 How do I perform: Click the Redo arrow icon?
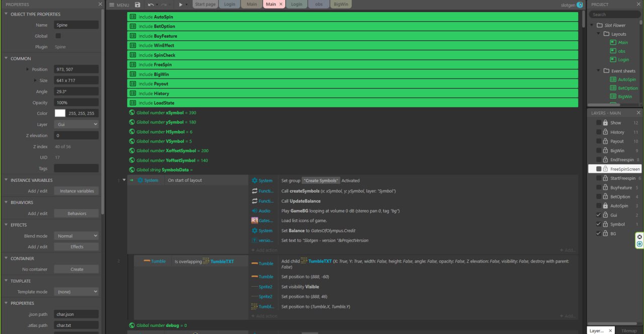[x=164, y=5]
